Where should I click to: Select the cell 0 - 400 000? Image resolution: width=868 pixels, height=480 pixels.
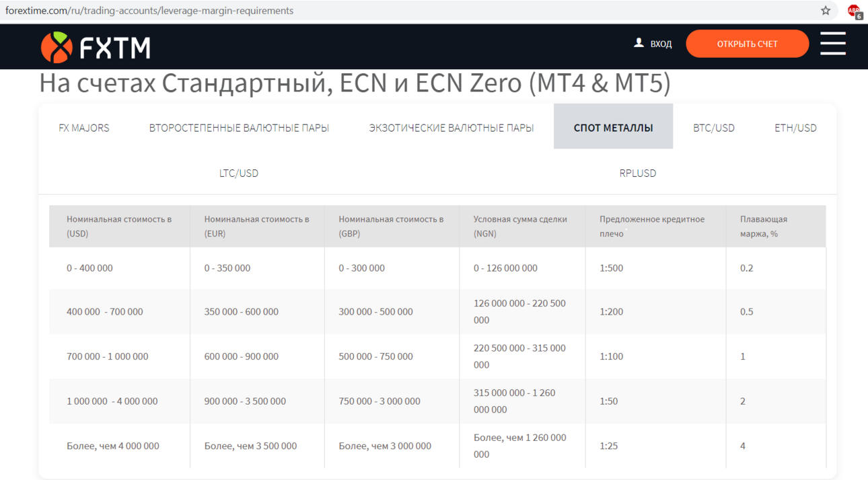point(89,268)
